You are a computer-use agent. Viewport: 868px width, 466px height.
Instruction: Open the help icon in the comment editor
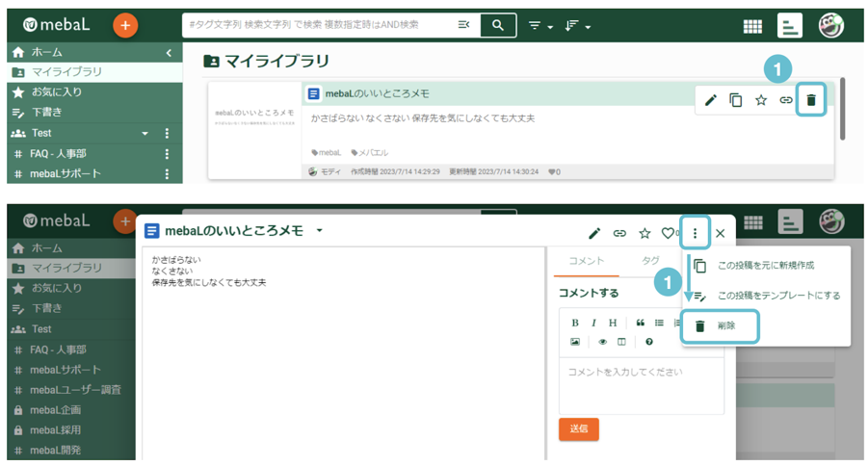click(648, 342)
